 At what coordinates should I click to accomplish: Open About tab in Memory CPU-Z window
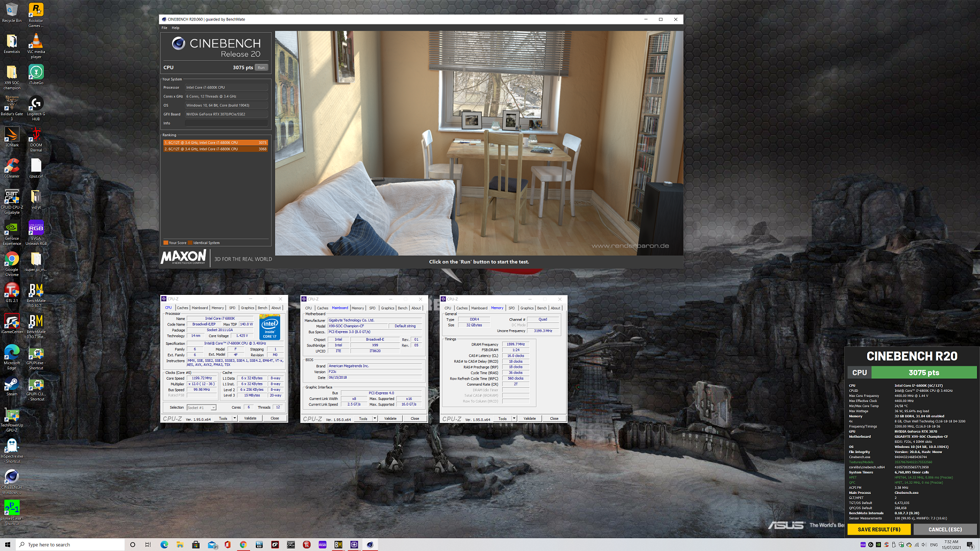coord(555,308)
